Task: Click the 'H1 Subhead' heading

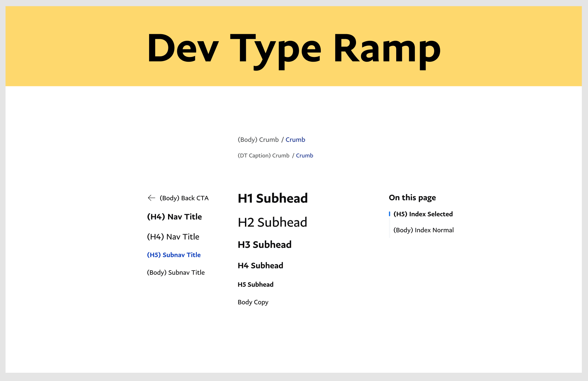Action: coord(273,198)
